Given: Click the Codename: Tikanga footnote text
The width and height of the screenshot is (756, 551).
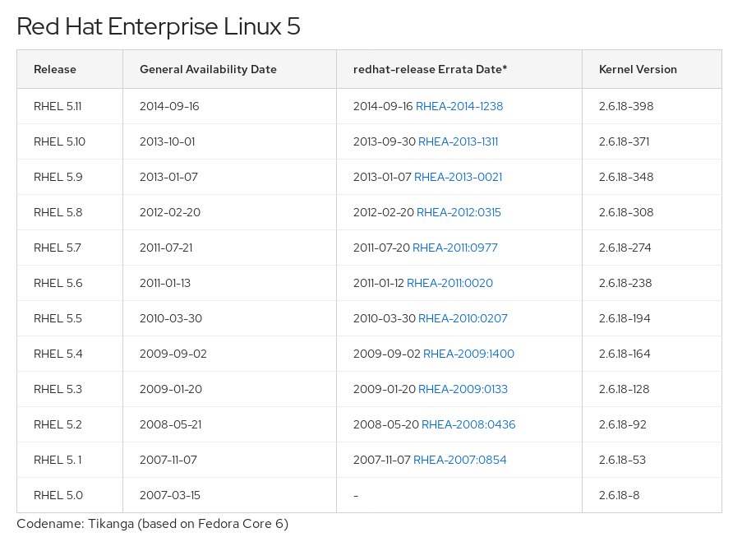Looking at the screenshot, I should click(x=152, y=524).
